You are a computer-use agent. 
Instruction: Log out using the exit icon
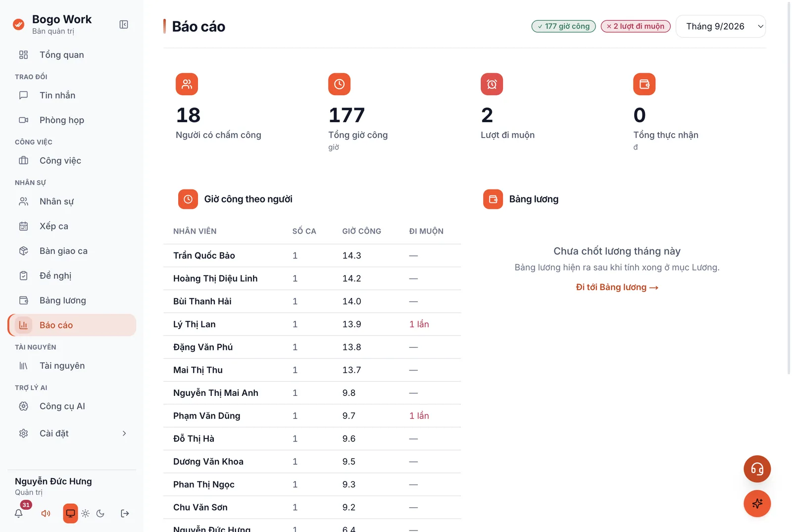coord(125,513)
